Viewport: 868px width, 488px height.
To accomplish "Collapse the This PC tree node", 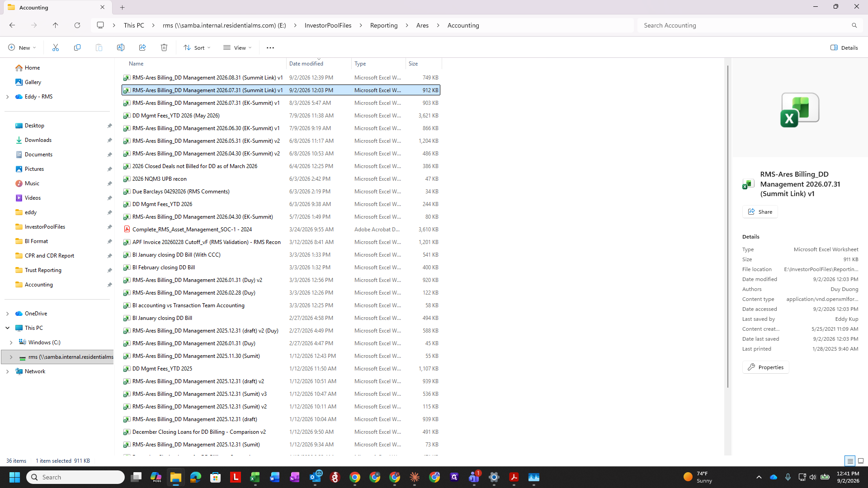I will pos(7,328).
